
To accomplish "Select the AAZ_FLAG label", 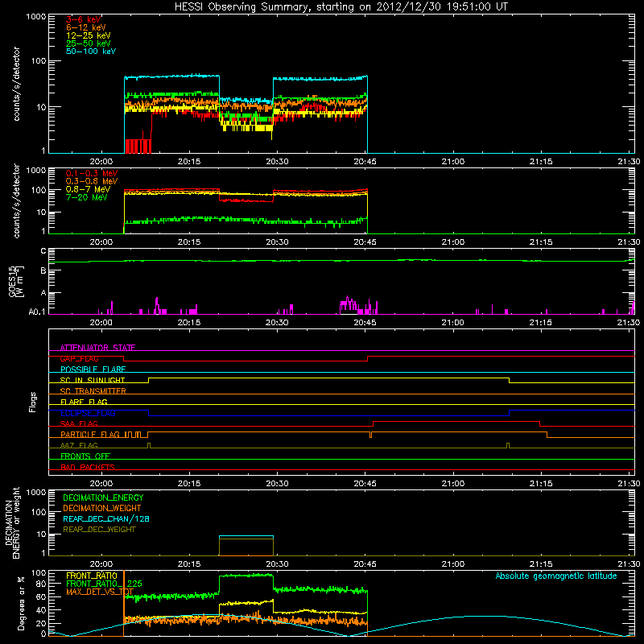I will click(x=79, y=445).
